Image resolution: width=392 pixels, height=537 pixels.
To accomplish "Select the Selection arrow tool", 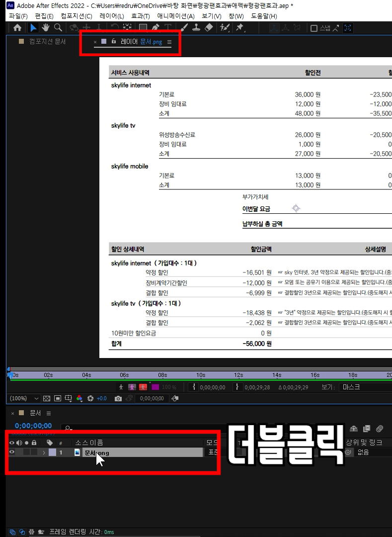I will click(33, 28).
